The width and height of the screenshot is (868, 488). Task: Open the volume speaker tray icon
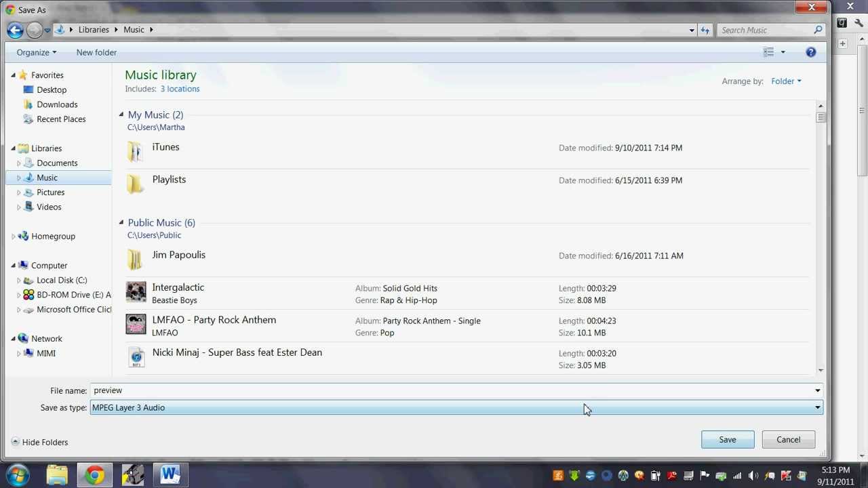pyautogui.click(x=753, y=476)
